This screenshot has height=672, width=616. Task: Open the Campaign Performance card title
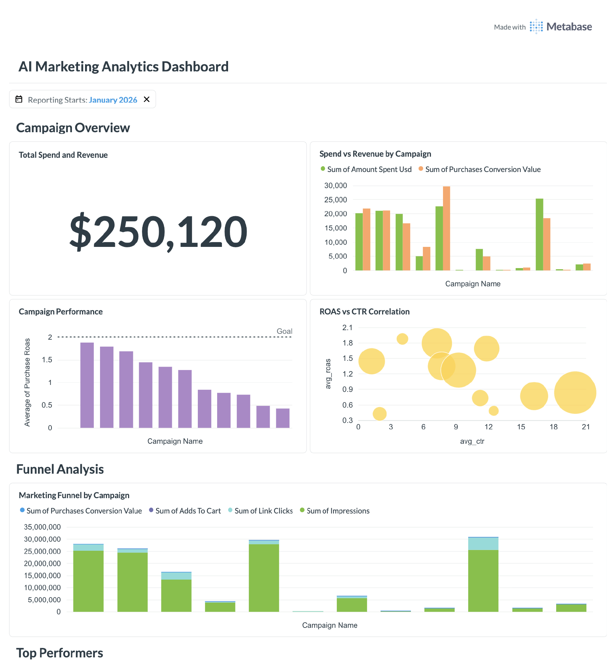[x=61, y=312]
